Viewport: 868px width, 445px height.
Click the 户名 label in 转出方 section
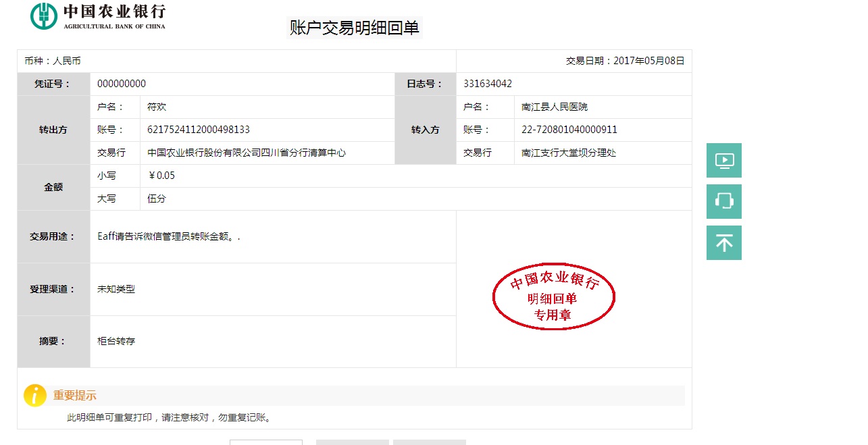(111, 107)
